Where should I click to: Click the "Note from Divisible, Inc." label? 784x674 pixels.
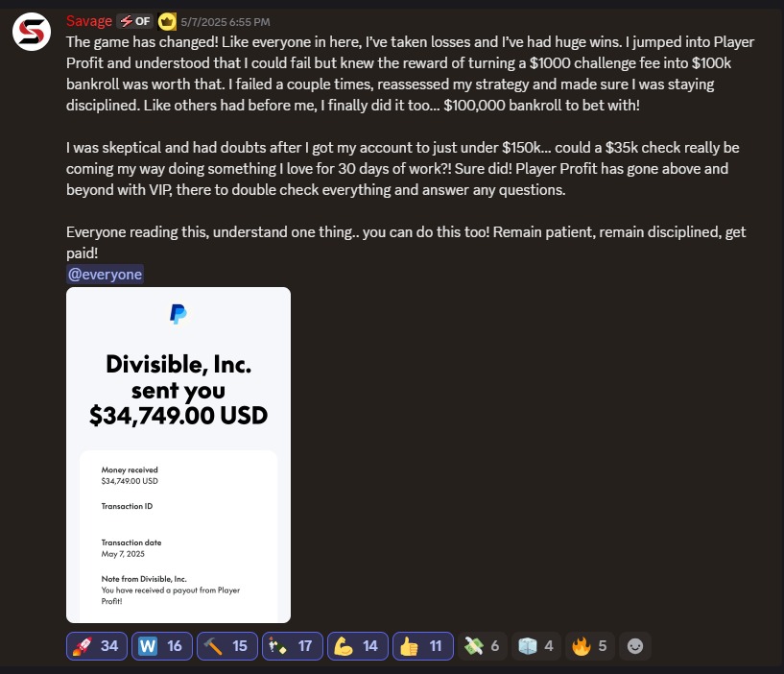click(144, 579)
